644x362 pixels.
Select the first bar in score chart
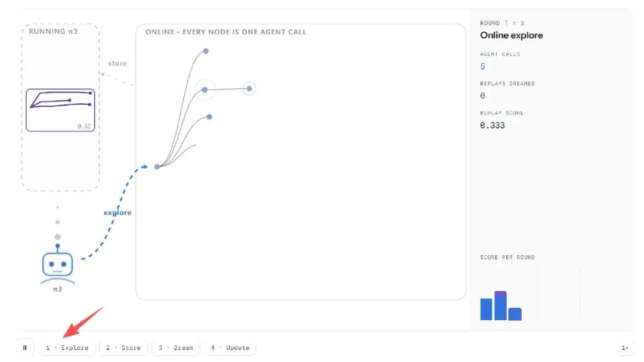(487, 309)
